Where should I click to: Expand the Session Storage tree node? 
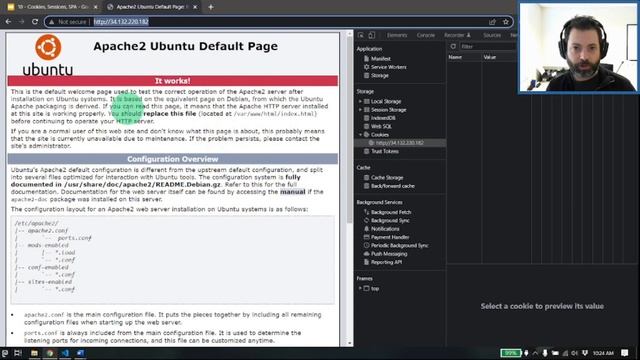[x=360, y=110]
